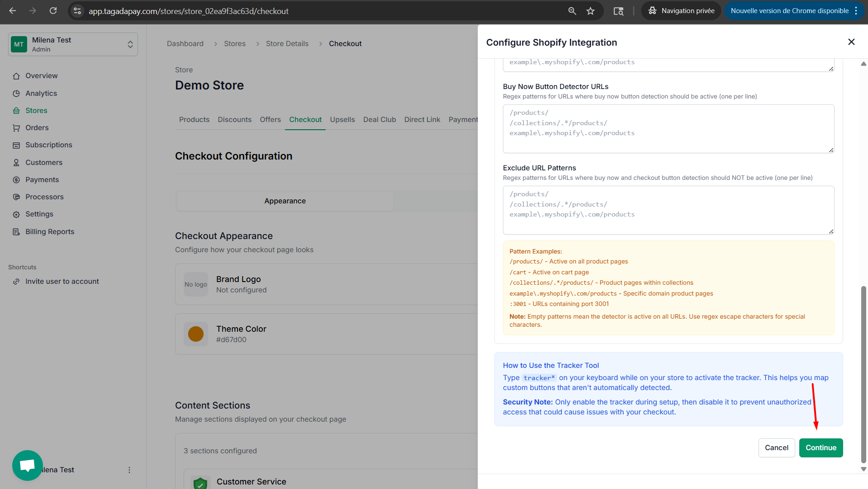Click into the Exclude URL Patterns textarea
This screenshot has width=868, height=489.
click(668, 210)
